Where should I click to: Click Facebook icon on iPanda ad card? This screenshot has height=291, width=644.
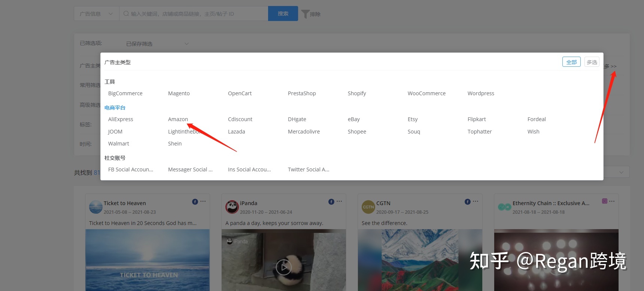[x=331, y=202]
